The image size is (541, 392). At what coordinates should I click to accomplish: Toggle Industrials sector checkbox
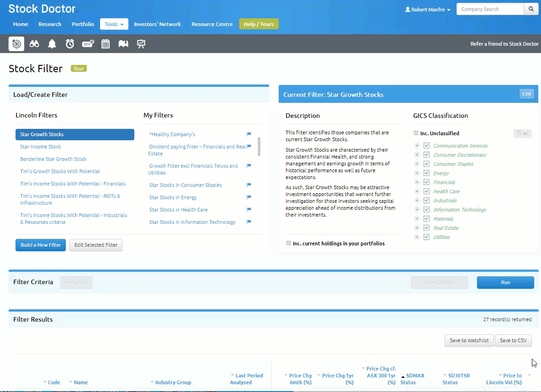[426, 201]
